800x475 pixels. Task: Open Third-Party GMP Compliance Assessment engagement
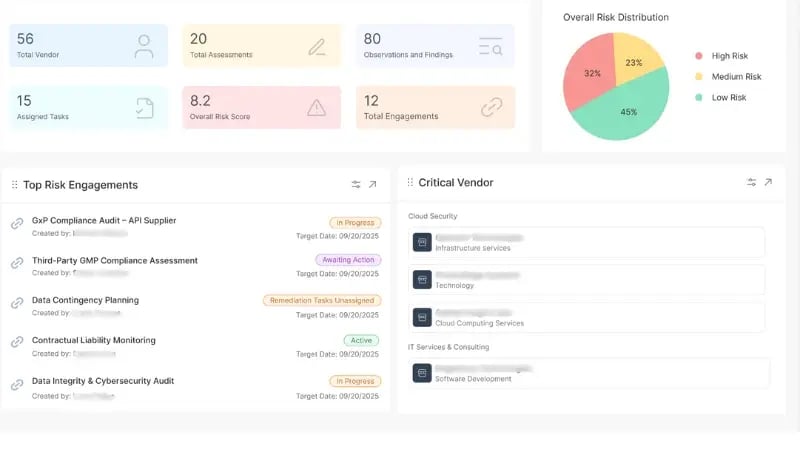[x=114, y=260]
